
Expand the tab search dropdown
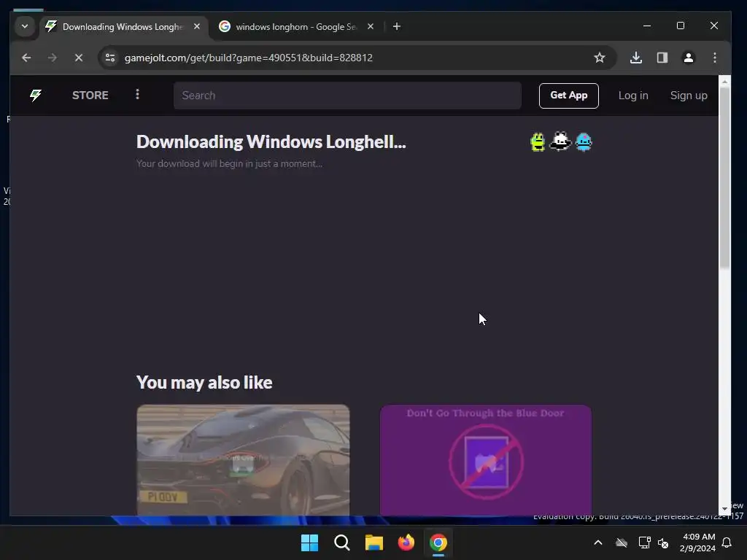(25, 26)
